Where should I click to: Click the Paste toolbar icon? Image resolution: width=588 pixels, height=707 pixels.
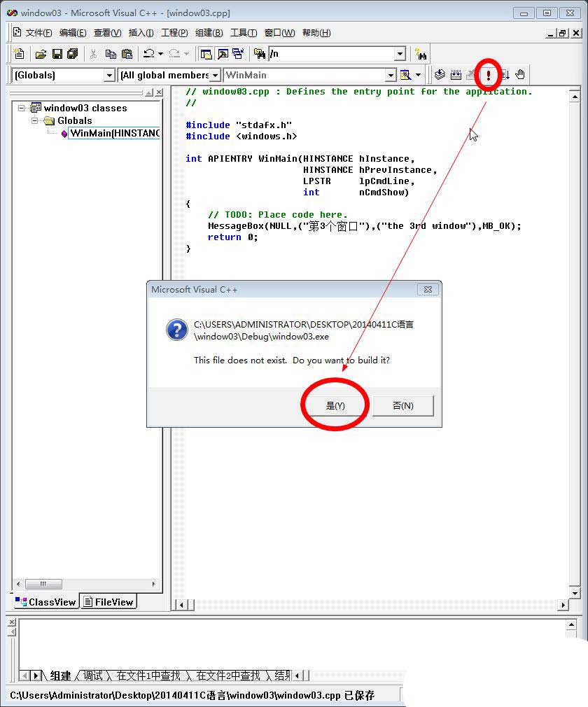tap(127, 54)
